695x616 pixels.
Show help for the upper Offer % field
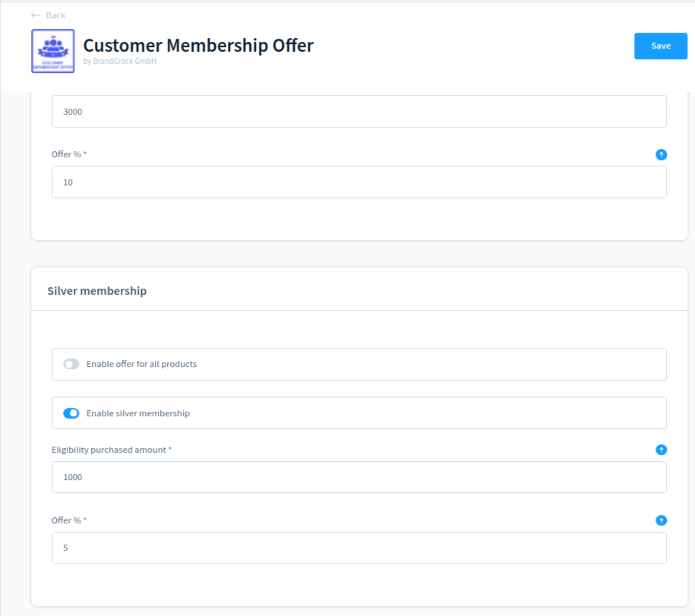point(661,155)
